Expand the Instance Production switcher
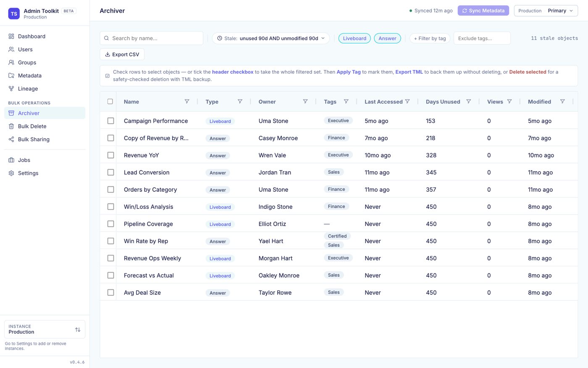The image size is (588, 368). point(45,329)
